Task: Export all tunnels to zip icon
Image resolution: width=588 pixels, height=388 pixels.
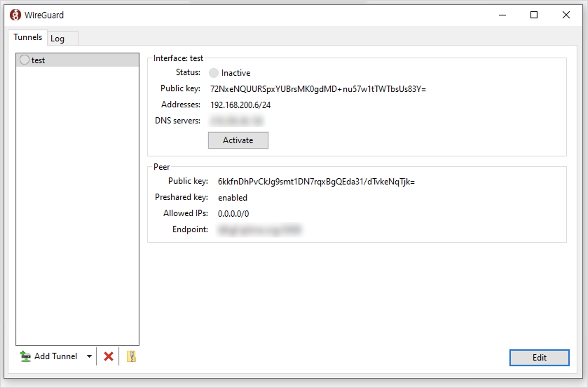Action: click(x=131, y=356)
